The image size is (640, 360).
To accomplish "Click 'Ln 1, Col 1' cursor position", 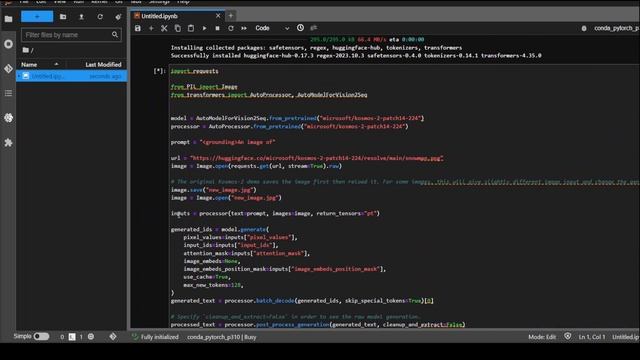I will click(x=592, y=337).
